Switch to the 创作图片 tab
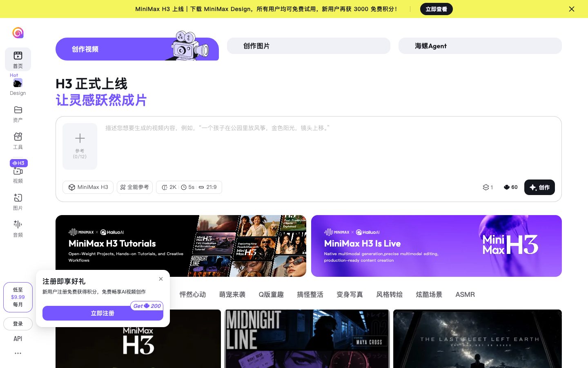 click(x=309, y=46)
